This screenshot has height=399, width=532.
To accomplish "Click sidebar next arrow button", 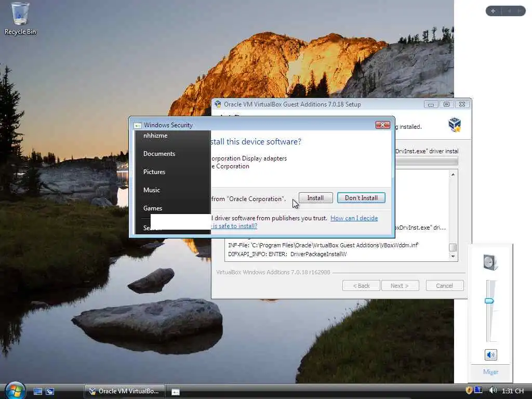I will 520,11.
